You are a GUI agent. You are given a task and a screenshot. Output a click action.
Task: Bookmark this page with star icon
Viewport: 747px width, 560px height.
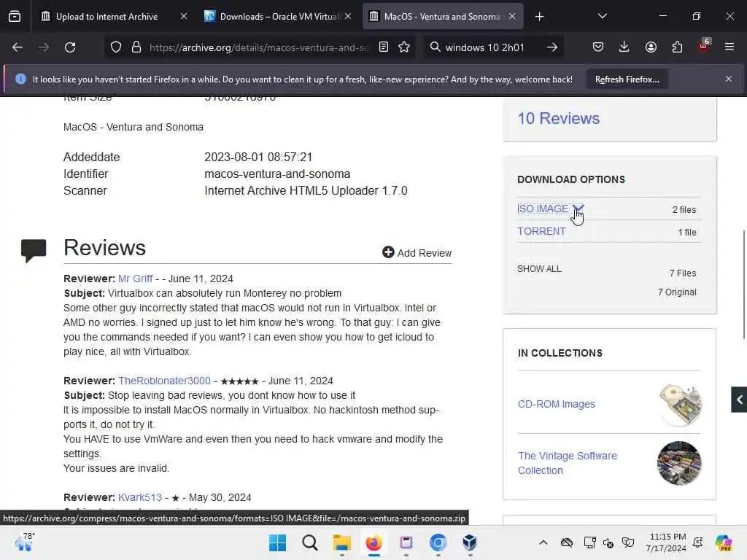404,47
